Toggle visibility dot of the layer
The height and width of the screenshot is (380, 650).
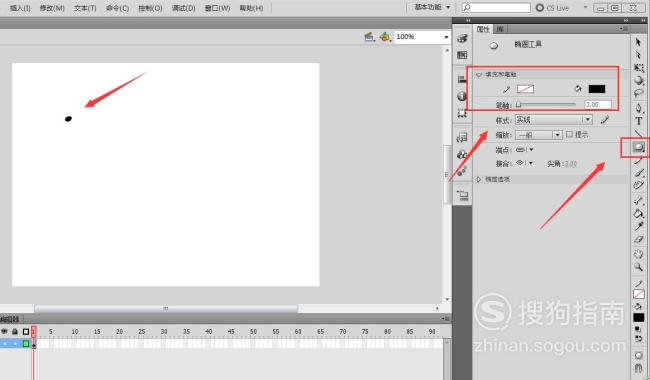pyautogui.click(x=5, y=344)
